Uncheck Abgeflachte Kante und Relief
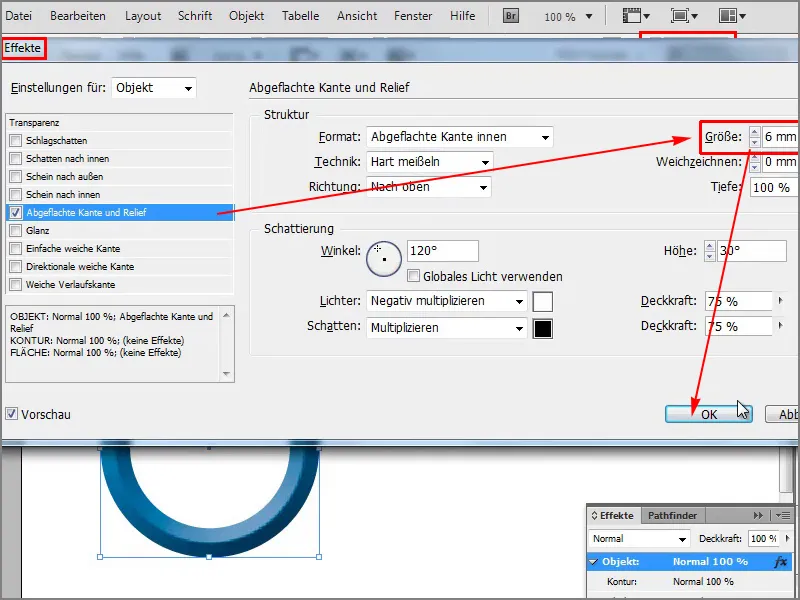Screen dimensions: 800x600 coord(16,212)
